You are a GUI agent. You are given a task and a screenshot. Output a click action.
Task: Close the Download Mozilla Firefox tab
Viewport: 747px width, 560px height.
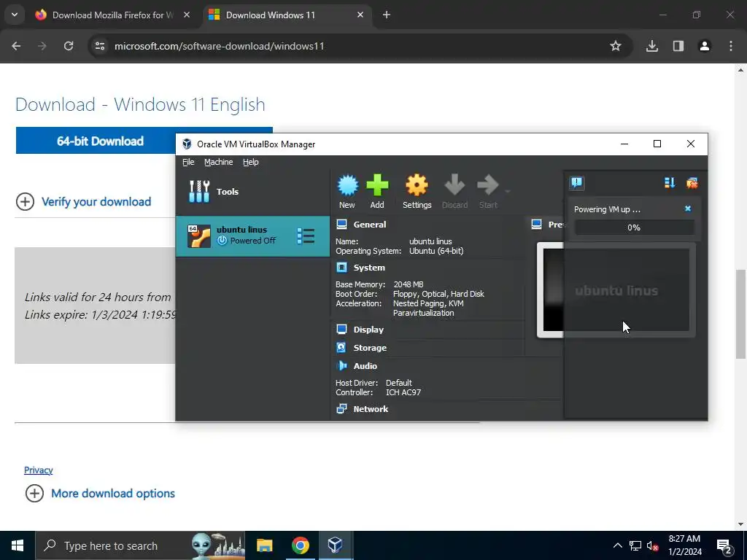pyautogui.click(x=187, y=15)
